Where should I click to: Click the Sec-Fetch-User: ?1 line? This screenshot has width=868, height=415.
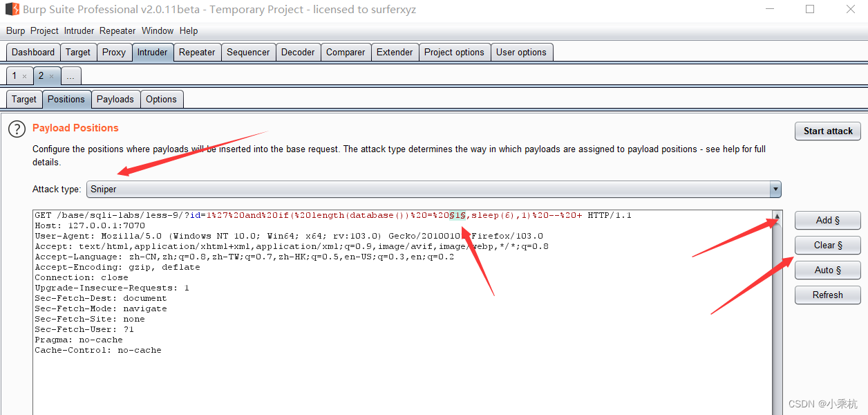click(84, 329)
